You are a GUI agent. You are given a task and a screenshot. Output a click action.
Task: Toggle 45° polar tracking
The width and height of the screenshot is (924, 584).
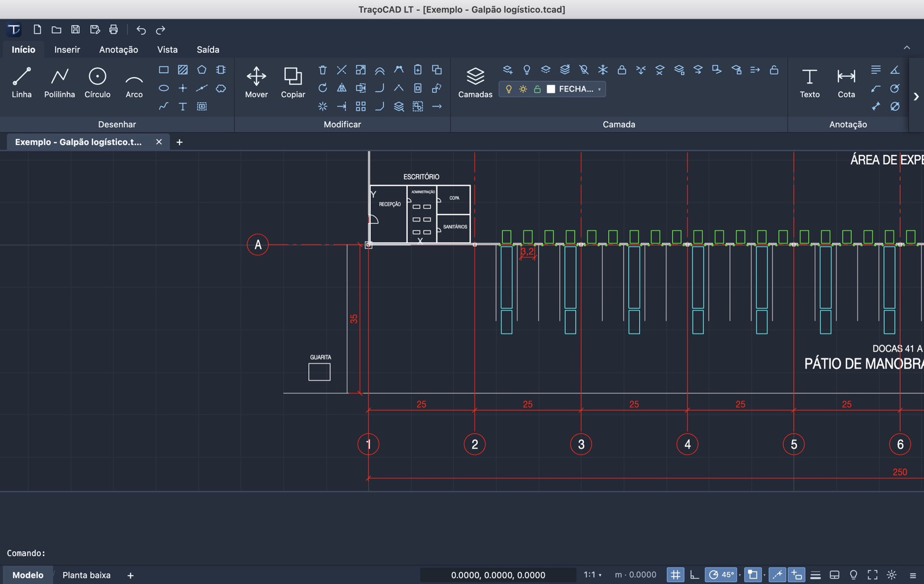click(x=721, y=575)
